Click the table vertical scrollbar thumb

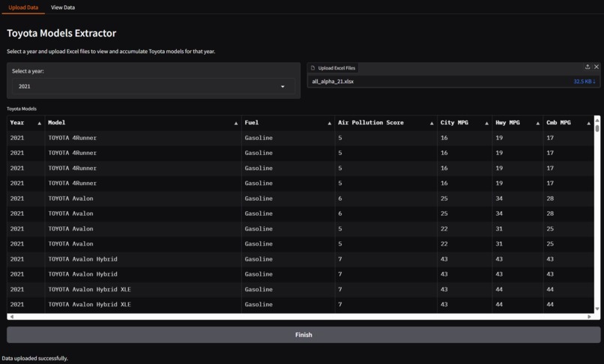[597, 127]
